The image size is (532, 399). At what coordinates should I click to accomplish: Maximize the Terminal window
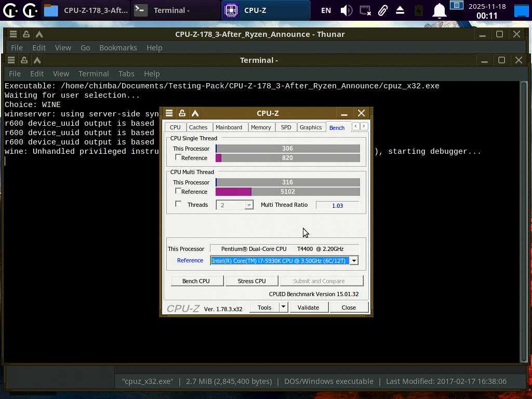(501, 60)
